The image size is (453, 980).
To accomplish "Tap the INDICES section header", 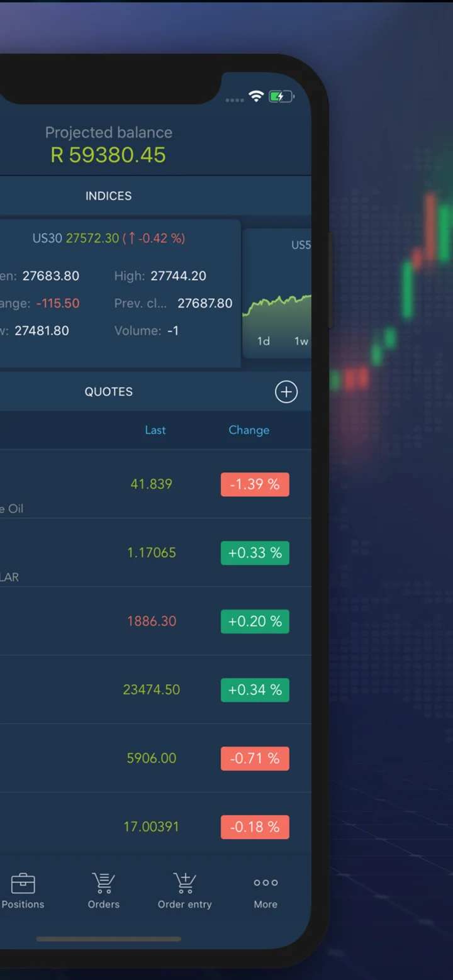I will point(109,196).
